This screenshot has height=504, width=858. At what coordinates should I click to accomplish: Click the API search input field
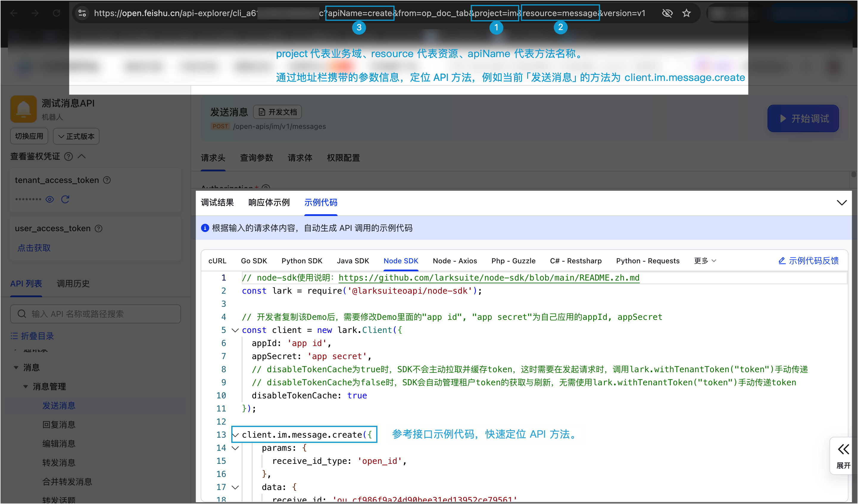(x=95, y=314)
